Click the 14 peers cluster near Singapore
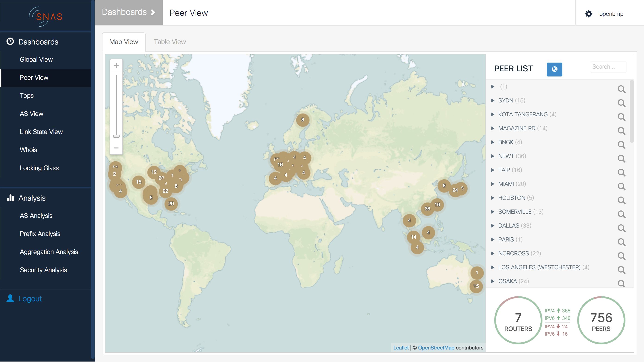 coord(414,237)
